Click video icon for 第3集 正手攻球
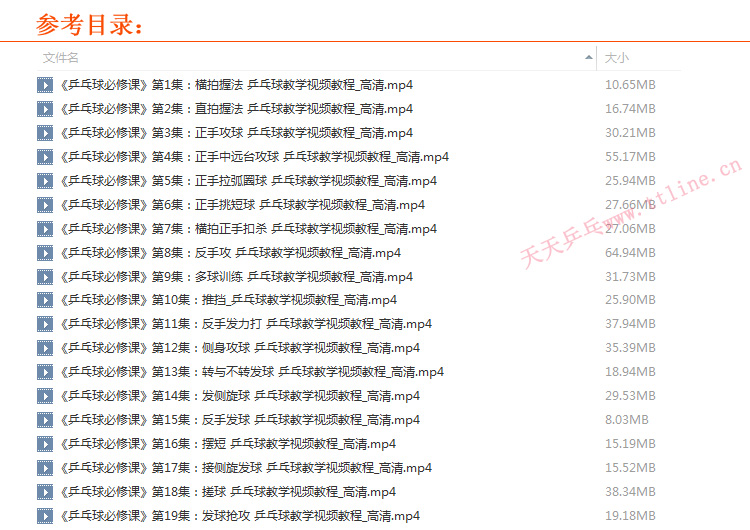 (44, 133)
